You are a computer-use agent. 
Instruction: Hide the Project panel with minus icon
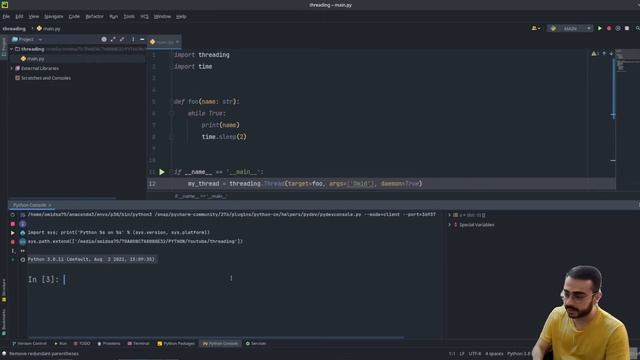click(x=142, y=39)
